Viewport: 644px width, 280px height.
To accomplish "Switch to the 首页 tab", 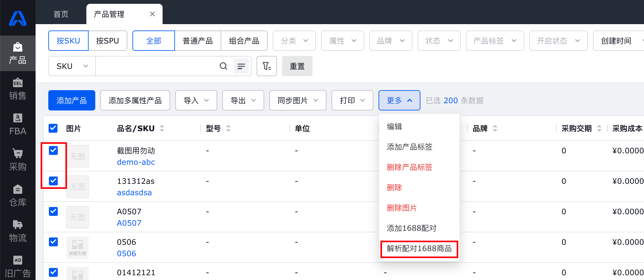I will click(x=61, y=14).
